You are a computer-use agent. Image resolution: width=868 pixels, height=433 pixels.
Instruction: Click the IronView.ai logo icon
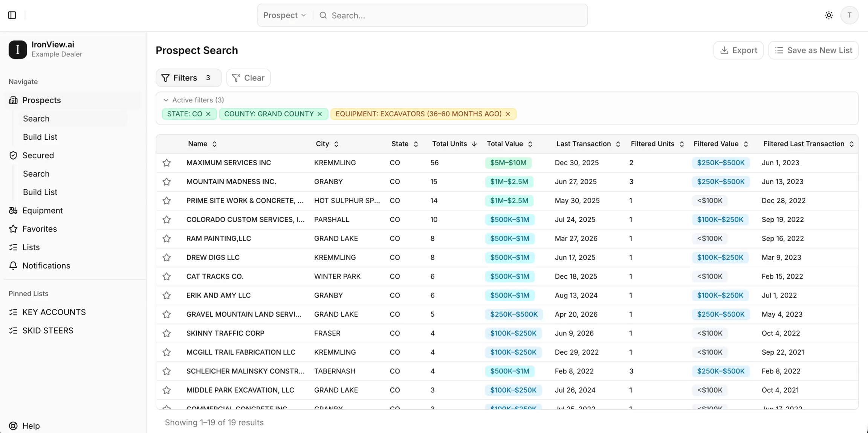coord(18,49)
